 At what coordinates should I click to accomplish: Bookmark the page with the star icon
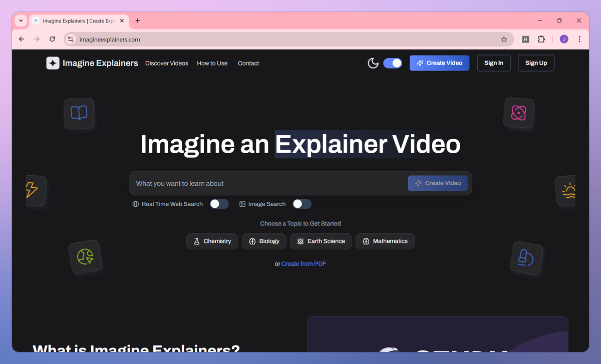(504, 39)
